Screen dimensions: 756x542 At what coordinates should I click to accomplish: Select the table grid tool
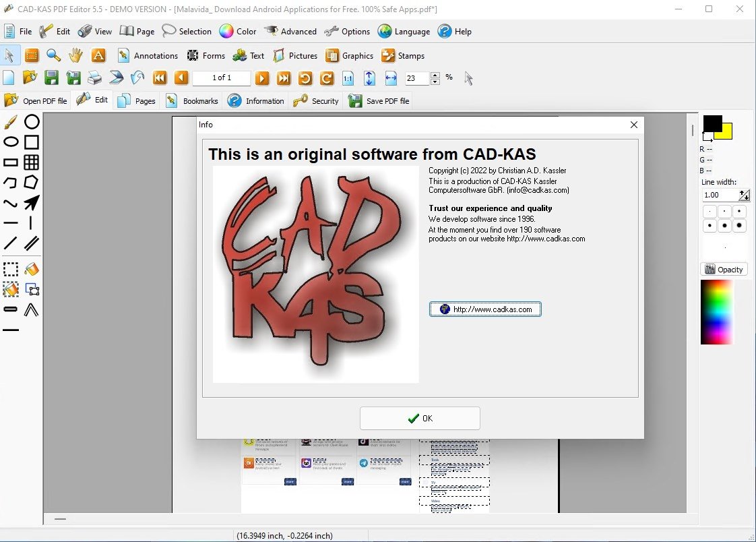coord(32,162)
